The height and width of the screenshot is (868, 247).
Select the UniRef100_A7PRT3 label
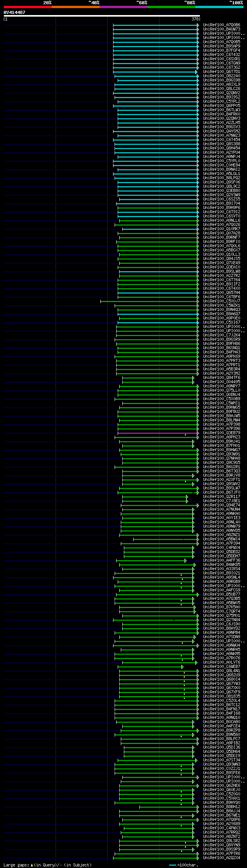(x=222, y=361)
